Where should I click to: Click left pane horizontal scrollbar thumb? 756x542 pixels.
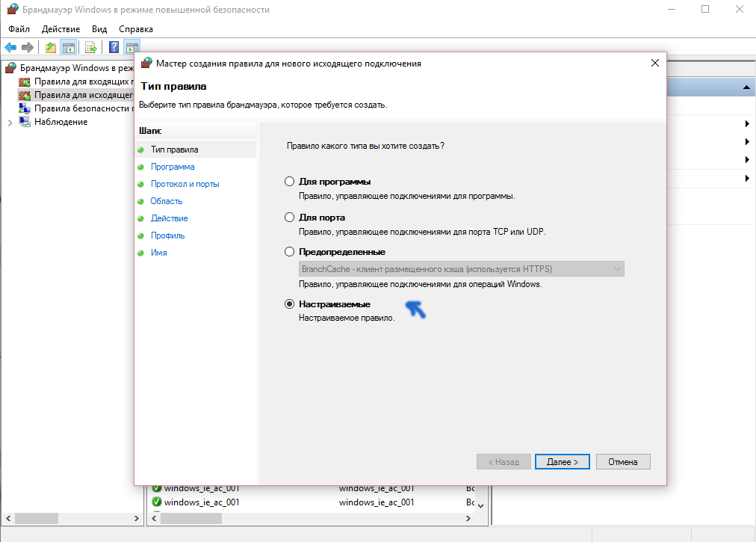point(37,518)
